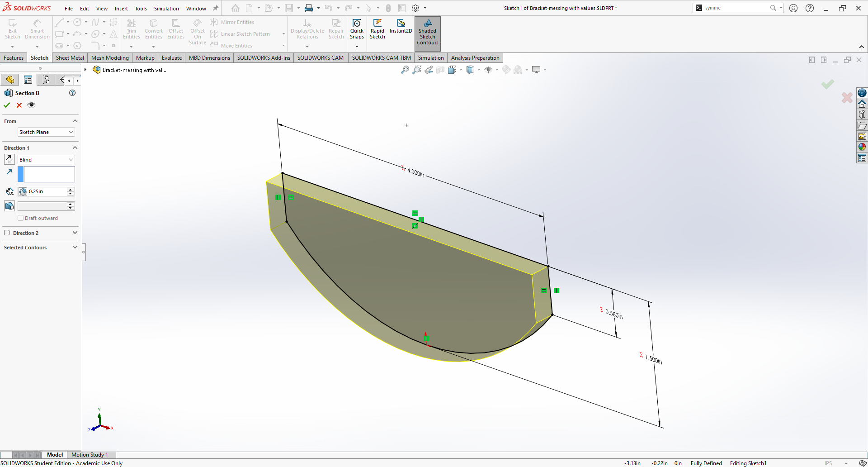The image size is (868, 467).
Task: Click the user account login icon
Action: tap(793, 8)
